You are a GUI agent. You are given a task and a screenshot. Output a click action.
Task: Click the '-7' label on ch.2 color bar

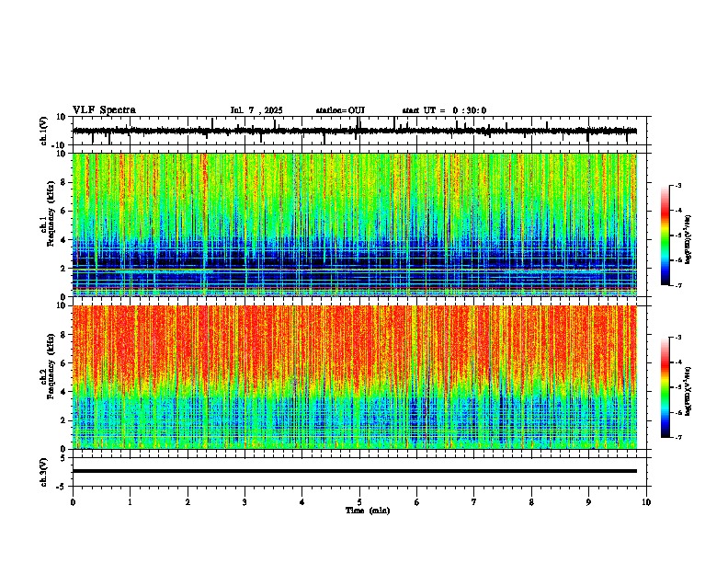[678, 438]
